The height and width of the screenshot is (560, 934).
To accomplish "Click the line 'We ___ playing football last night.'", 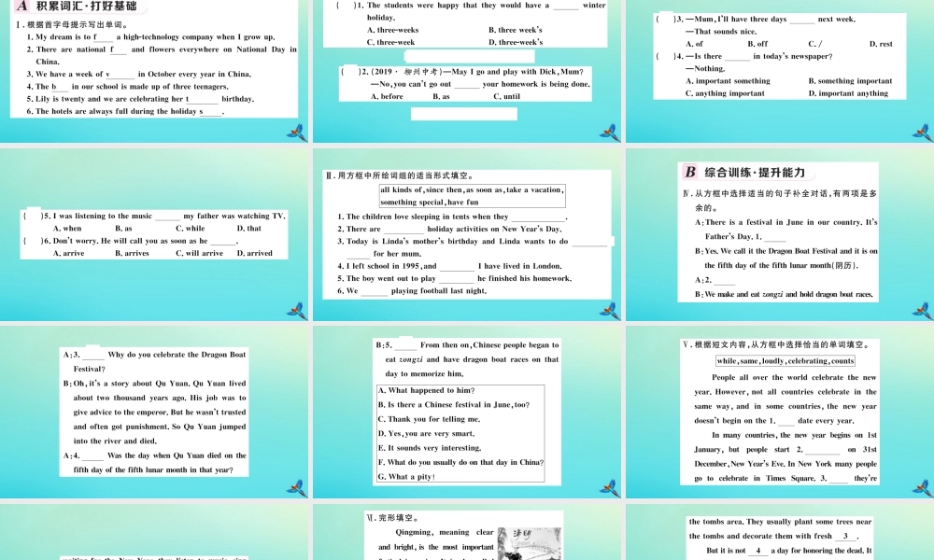I will click(x=412, y=291).
